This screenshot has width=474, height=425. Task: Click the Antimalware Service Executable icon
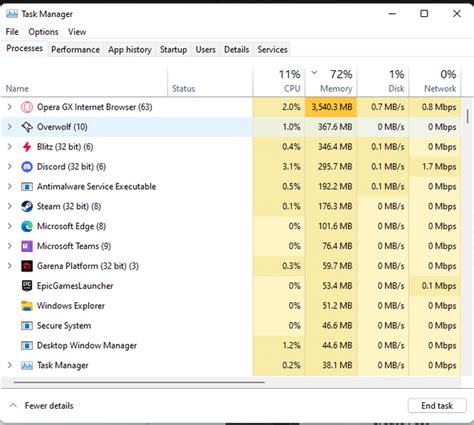(x=27, y=186)
